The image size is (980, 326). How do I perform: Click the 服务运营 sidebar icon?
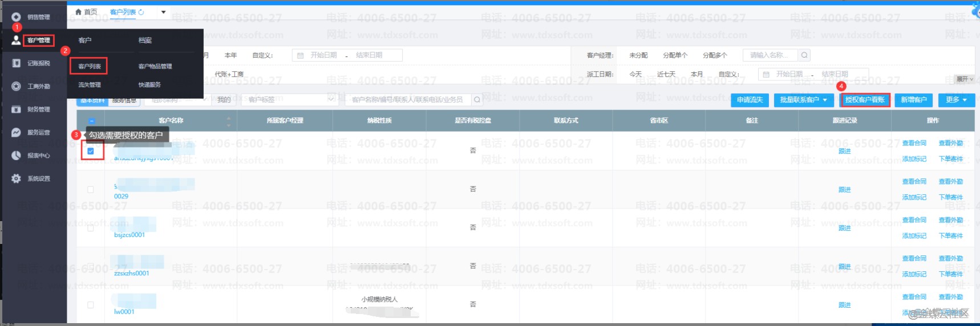(x=16, y=132)
